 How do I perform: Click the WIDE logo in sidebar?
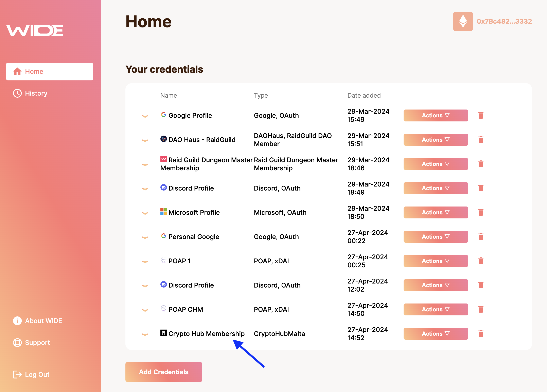[x=35, y=30]
